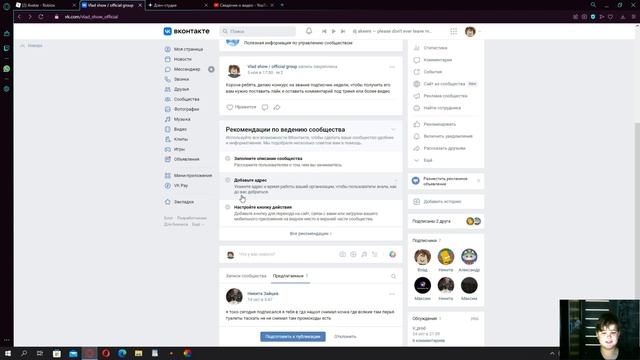Click into the VK search field
Screen dimensions: 640x360
click(258, 31)
